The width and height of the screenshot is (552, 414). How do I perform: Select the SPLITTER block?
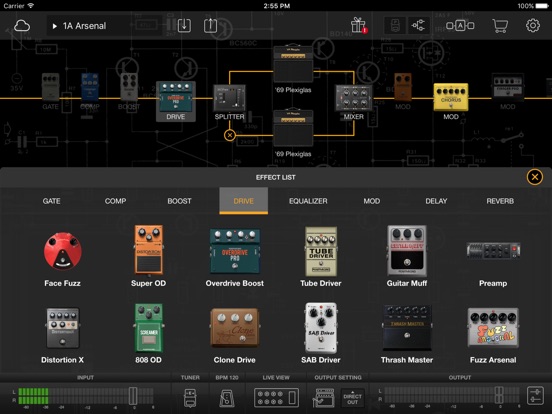[230, 102]
